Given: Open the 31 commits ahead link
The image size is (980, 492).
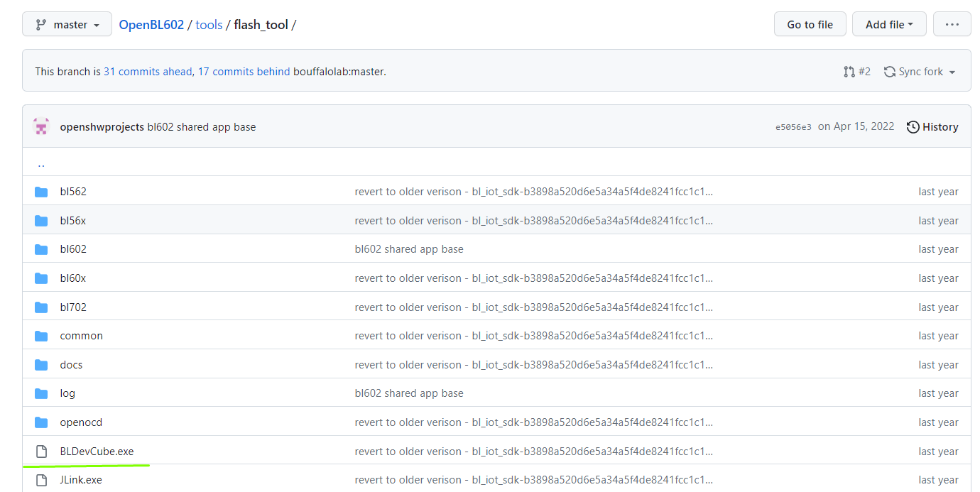Looking at the screenshot, I should pyautogui.click(x=148, y=72).
